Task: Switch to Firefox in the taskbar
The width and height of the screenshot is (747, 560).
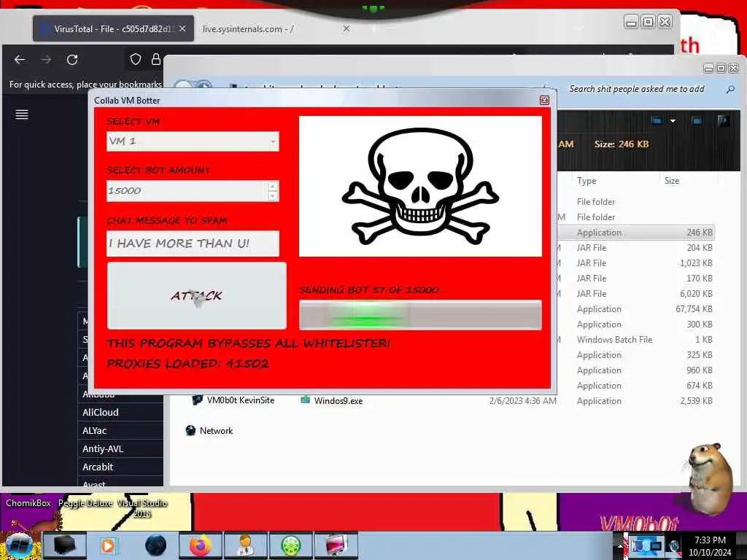Action: click(200, 545)
